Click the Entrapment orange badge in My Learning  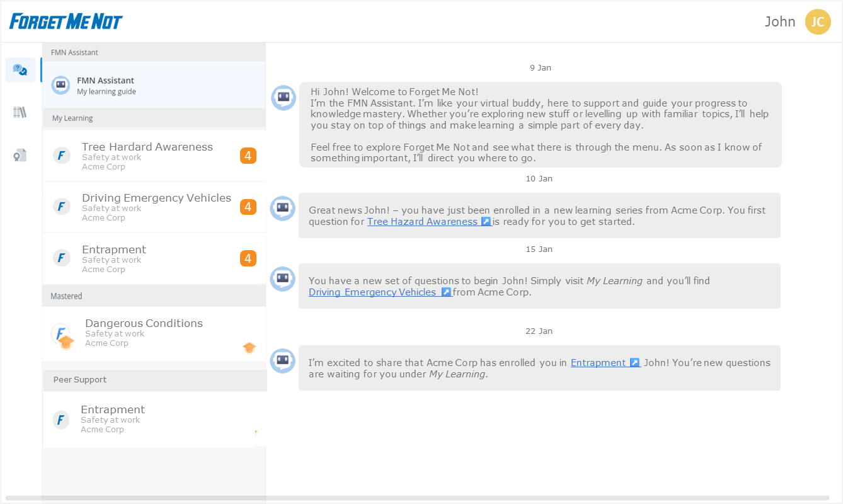click(248, 258)
